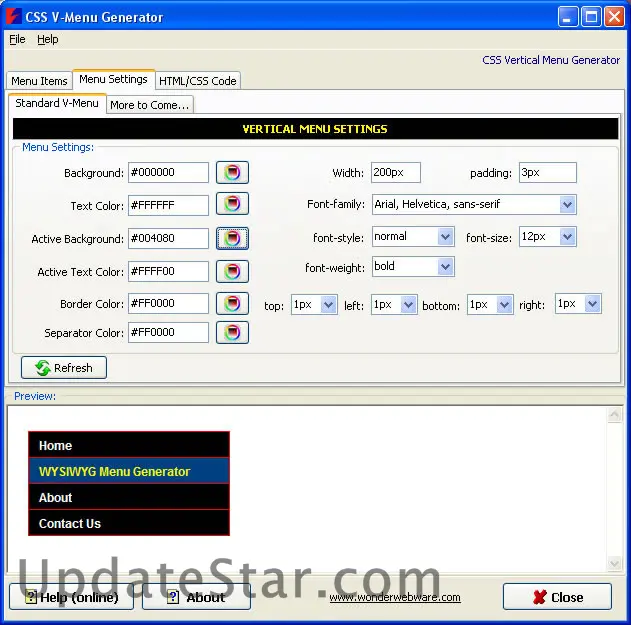The width and height of the screenshot is (631, 625).
Task: Pick a color for Separator Color
Action: pyautogui.click(x=232, y=332)
